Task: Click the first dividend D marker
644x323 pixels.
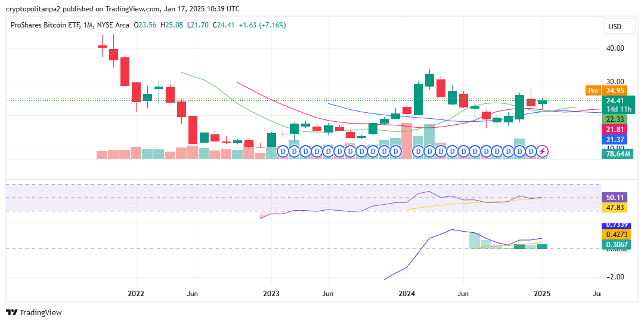Action: (x=283, y=152)
